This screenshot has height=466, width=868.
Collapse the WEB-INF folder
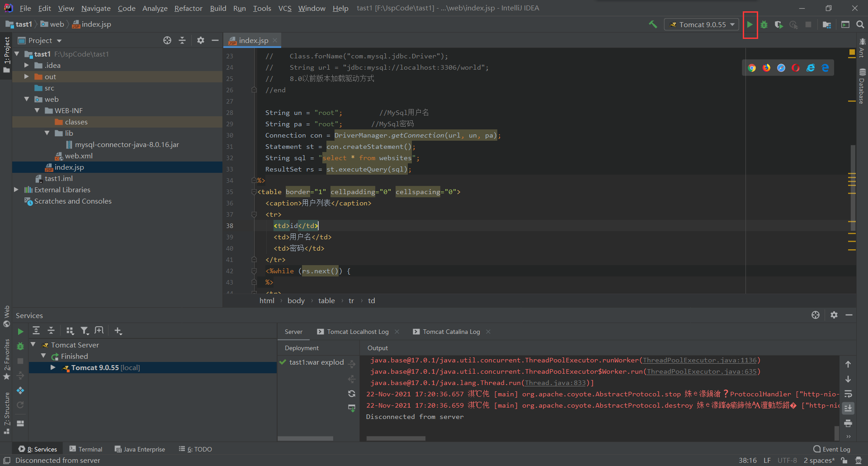pos(37,110)
